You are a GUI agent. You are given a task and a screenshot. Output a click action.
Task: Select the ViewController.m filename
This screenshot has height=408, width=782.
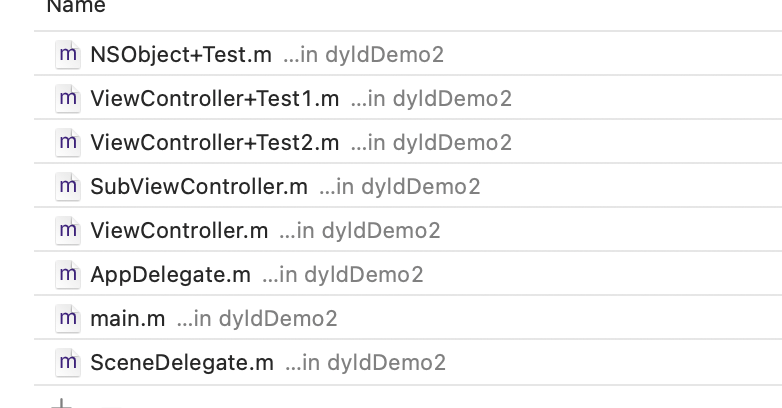coord(178,230)
